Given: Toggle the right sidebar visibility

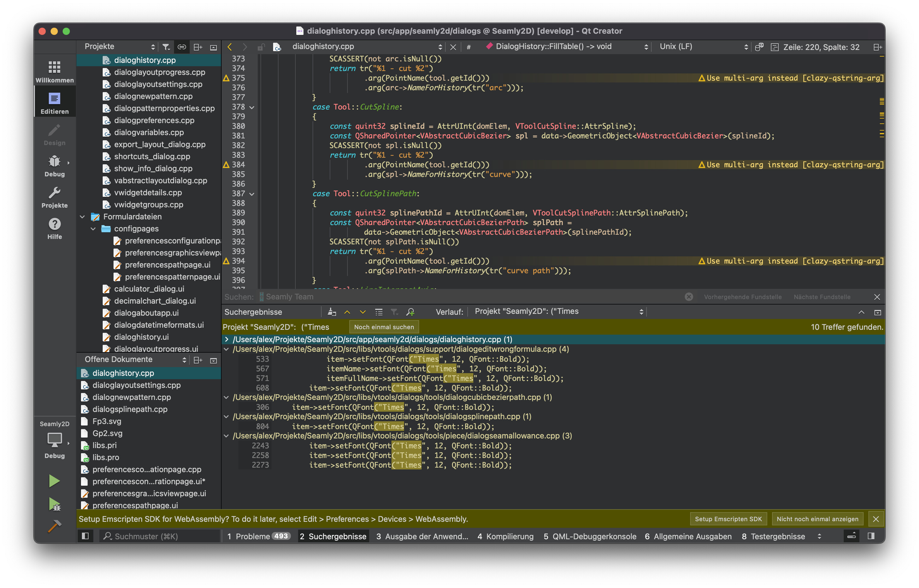Looking at the screenshot, I should (x=871, y=536).
